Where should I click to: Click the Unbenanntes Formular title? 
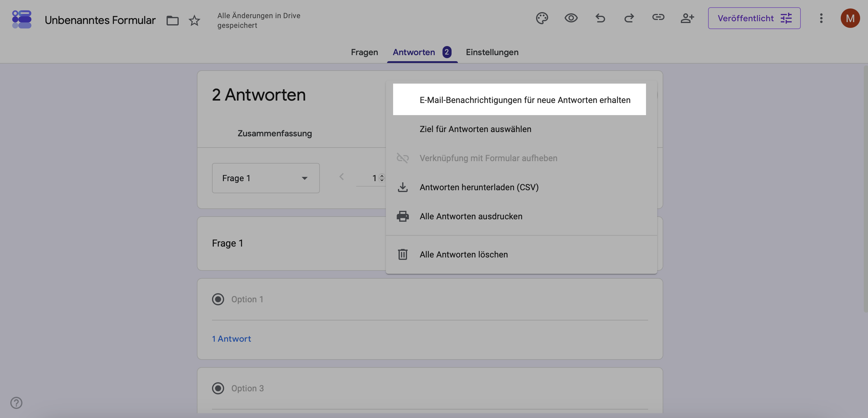[x=100, y=20]
